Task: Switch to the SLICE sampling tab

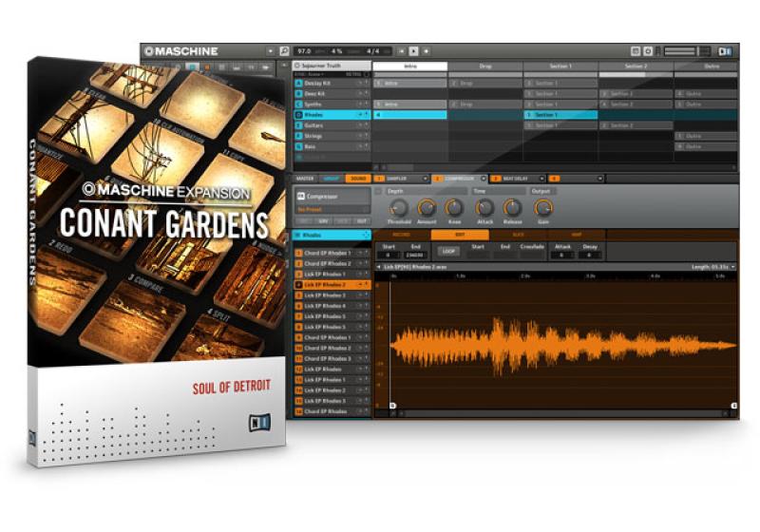Action: [x=518, y=235]
